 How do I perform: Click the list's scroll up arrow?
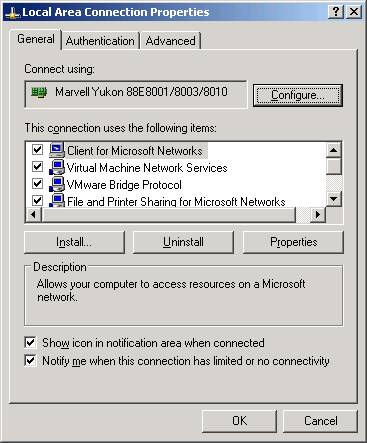tap(334, 150)
